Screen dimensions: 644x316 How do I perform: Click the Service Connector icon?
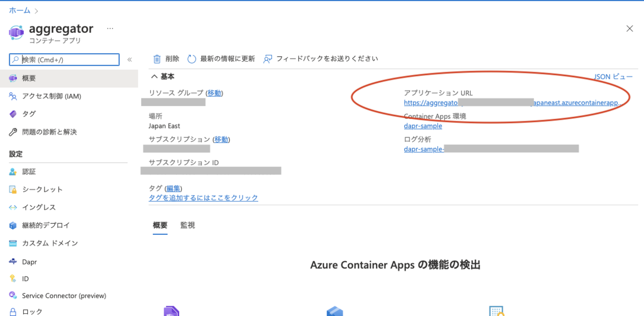pyautogui.click(x=13, y=296)
